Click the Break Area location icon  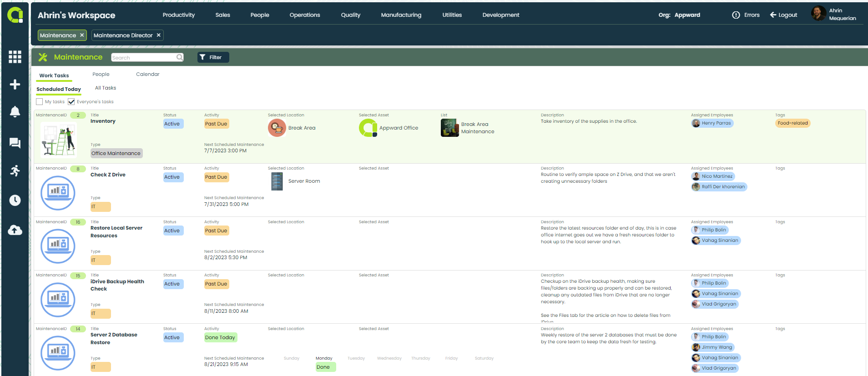277,128
